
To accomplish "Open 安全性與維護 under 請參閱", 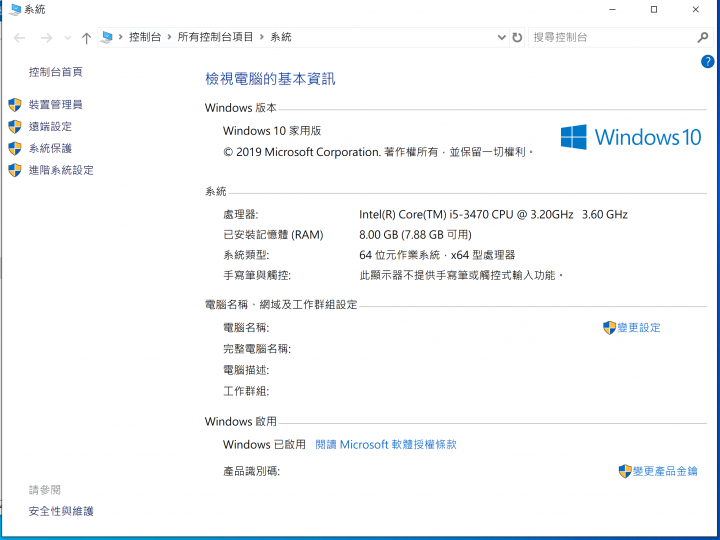I will (61, 511).
